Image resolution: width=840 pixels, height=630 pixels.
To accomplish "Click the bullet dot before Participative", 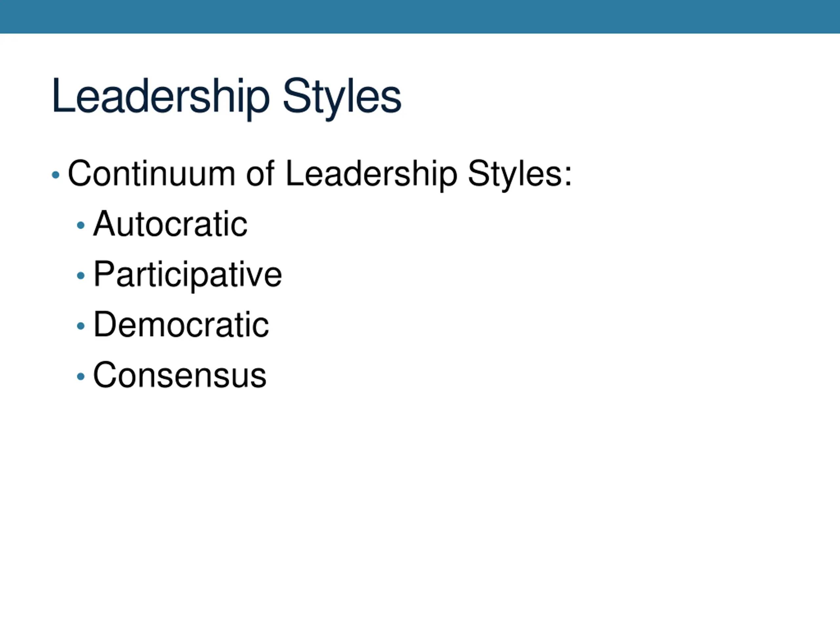I will click(80, 275).
